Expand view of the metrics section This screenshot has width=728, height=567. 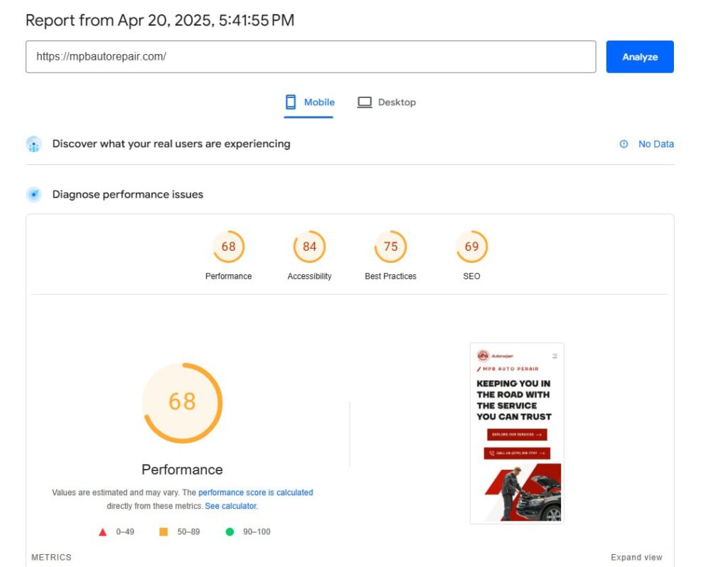tap(636, 558)
